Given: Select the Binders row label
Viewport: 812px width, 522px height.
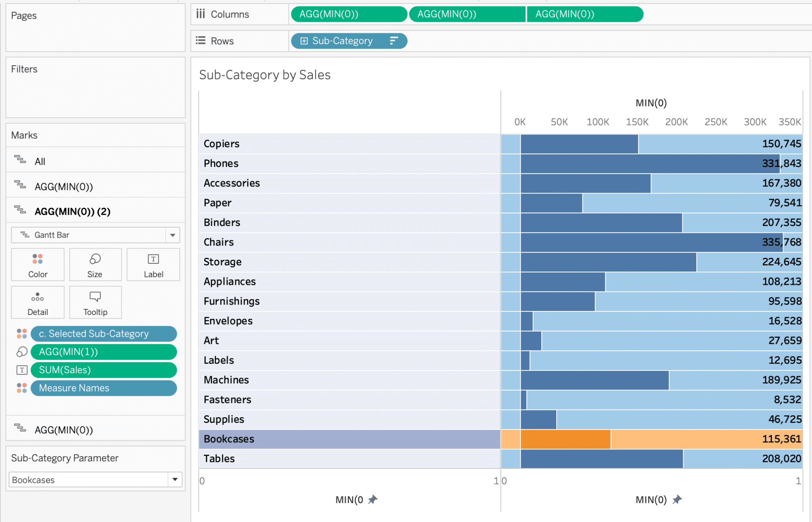Looking at the screenshot, I should point(222,222).
